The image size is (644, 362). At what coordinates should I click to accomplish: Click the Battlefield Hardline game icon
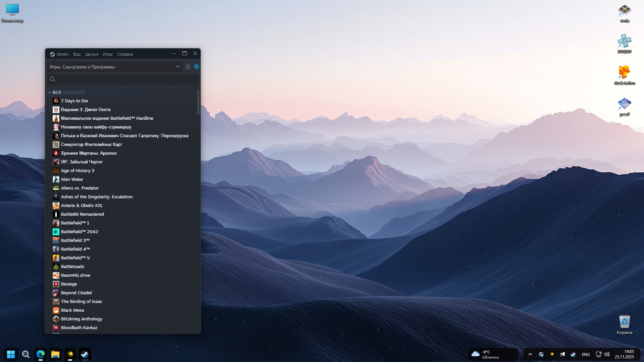(56, 118)
